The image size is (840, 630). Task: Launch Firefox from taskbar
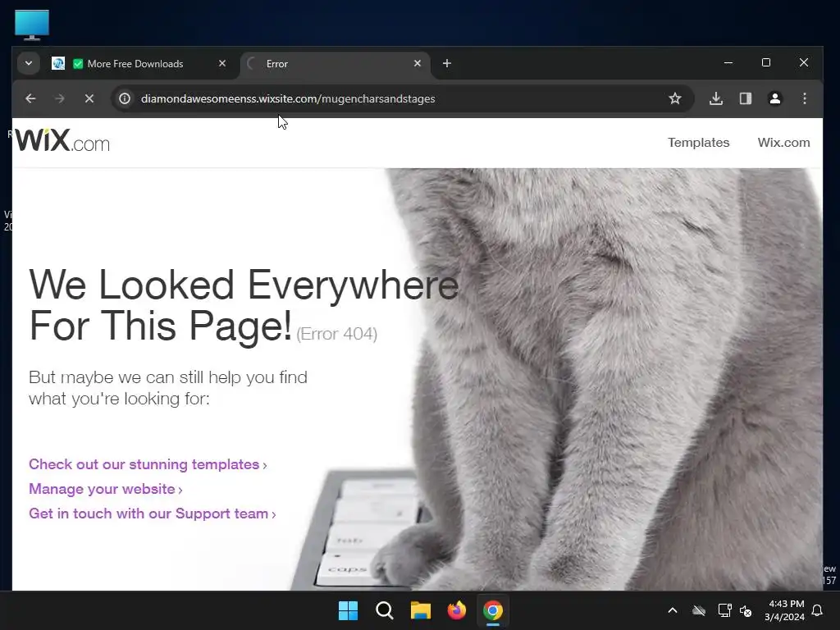(x=456, y=610)
